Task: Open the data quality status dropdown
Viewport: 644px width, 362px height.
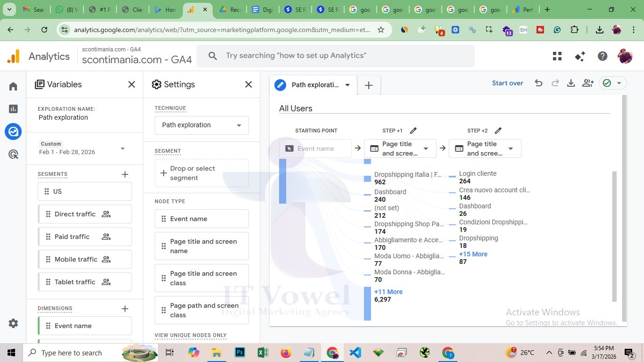Action: tap(612, 83)
